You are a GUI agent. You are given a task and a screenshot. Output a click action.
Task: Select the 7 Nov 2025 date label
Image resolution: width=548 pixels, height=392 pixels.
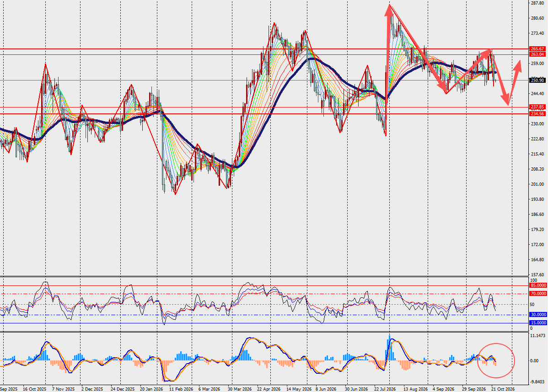click(x=63, y=389)
